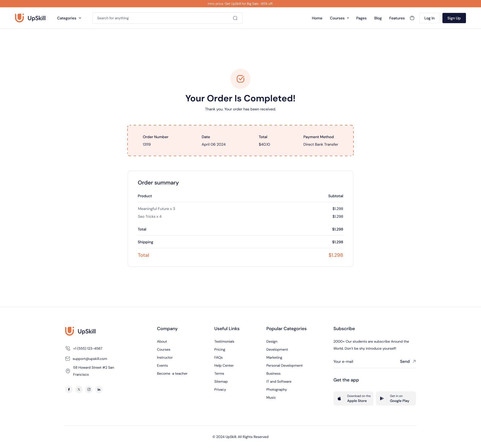The height and width of the screenshot is (448, 481).
Task: Open the Instagram icon in the footer
Action: tap(89, 389)
